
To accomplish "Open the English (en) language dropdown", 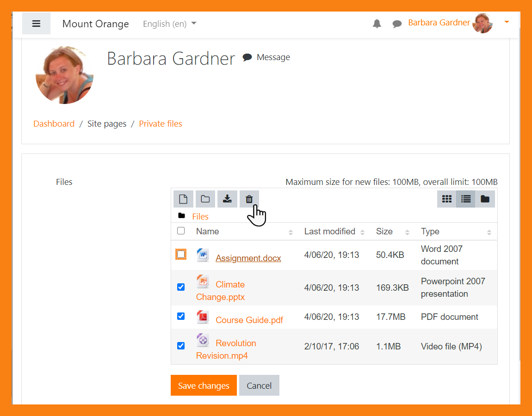I will pos(170,24).
